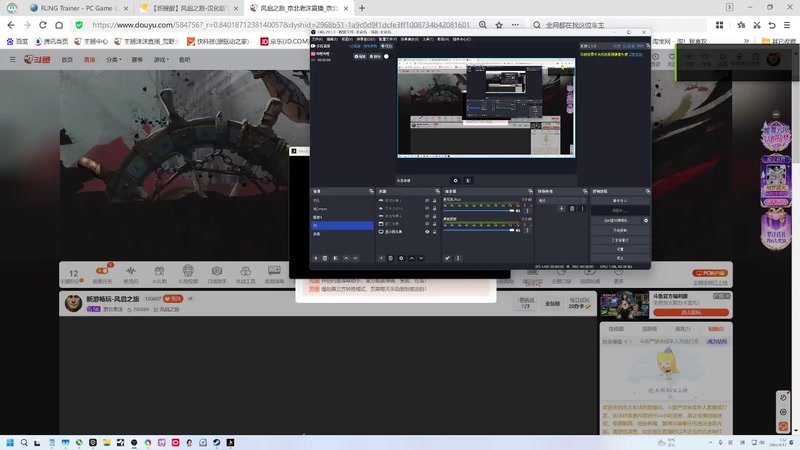Open first mixer channel three-dot menu
Screen dimensions: 800x450
point(528,211)
